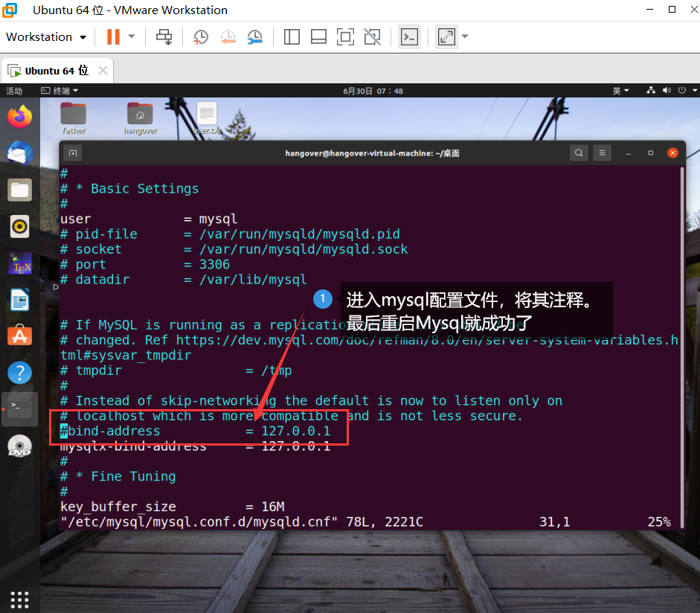Pause the virtual machine with pause icon

113,36
